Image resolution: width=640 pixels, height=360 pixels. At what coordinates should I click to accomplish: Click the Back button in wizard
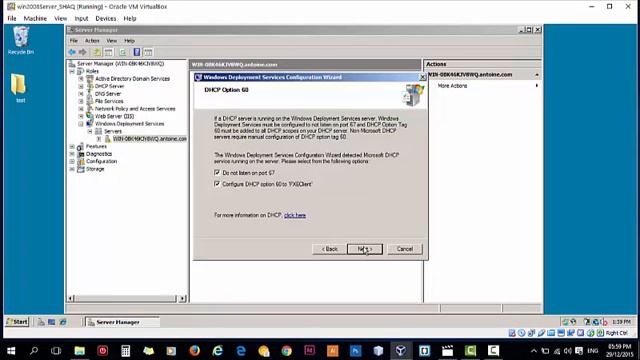[x=329, y=249]
